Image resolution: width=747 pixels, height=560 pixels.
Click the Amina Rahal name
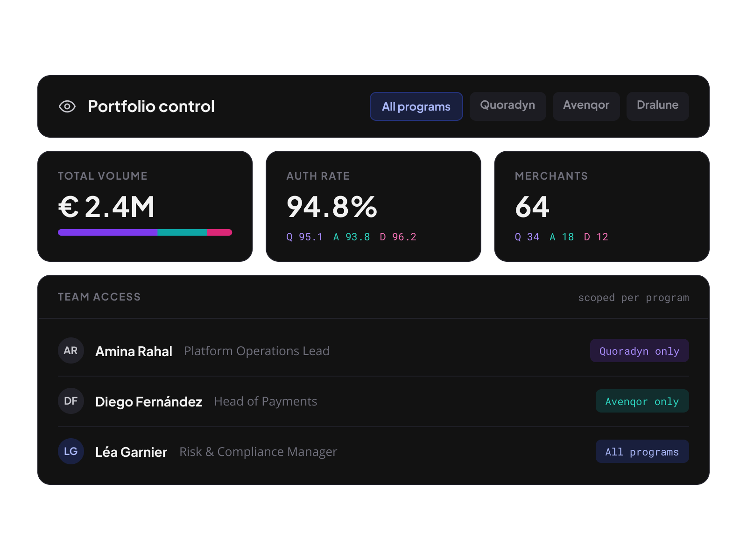click(134, 351)
